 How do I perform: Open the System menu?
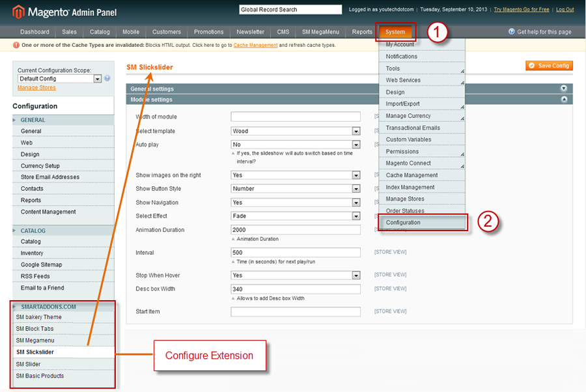(395, 32)
